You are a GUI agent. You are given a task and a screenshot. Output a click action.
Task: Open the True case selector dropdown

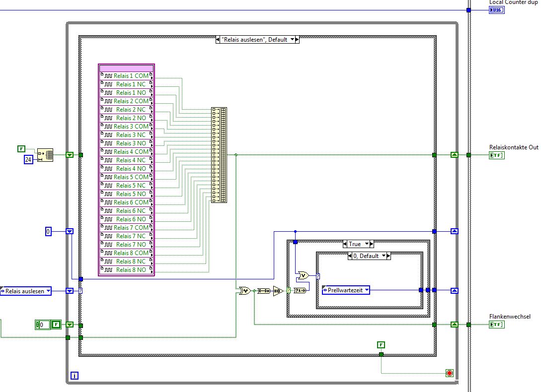367,244
